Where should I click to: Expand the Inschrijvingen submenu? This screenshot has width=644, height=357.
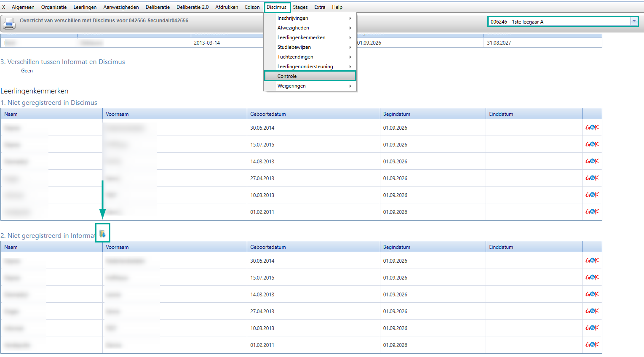click(x=310, y=18)
